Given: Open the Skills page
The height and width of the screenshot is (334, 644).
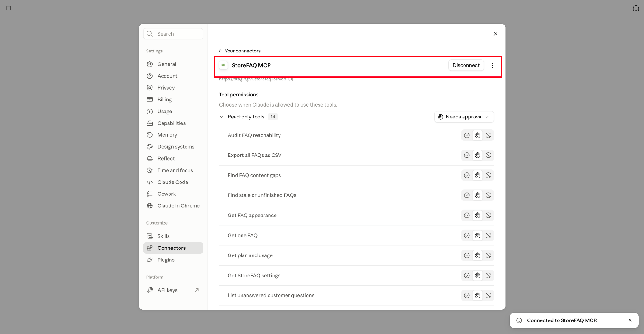Looking at the screenshot, I should [x=173, y=236].
